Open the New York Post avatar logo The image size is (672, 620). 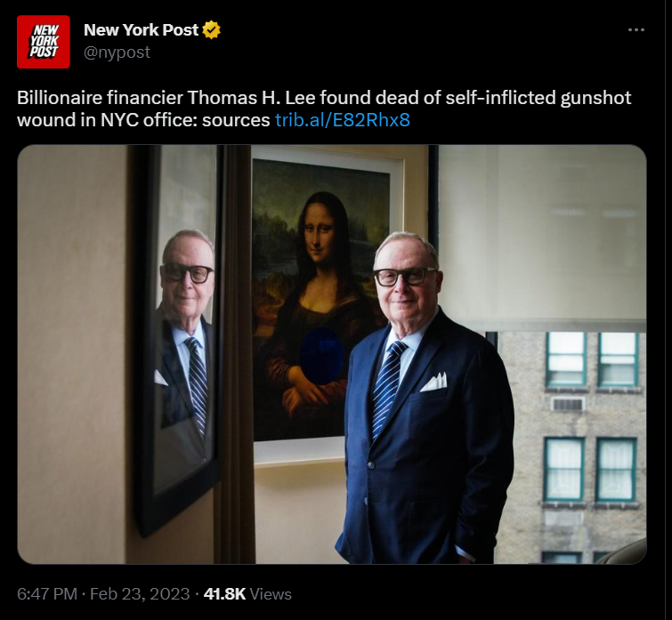tap(44, 42)
